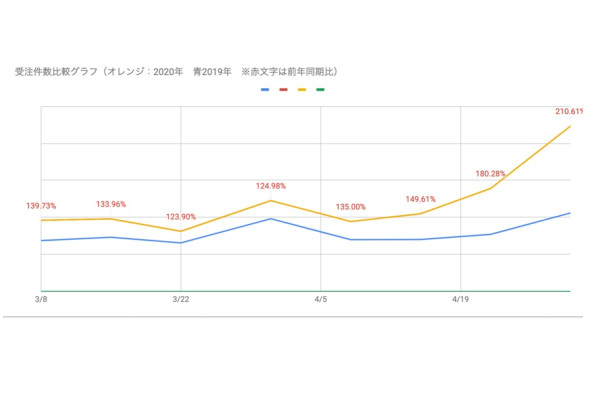Click the 139.73% data label

point(41,206)
